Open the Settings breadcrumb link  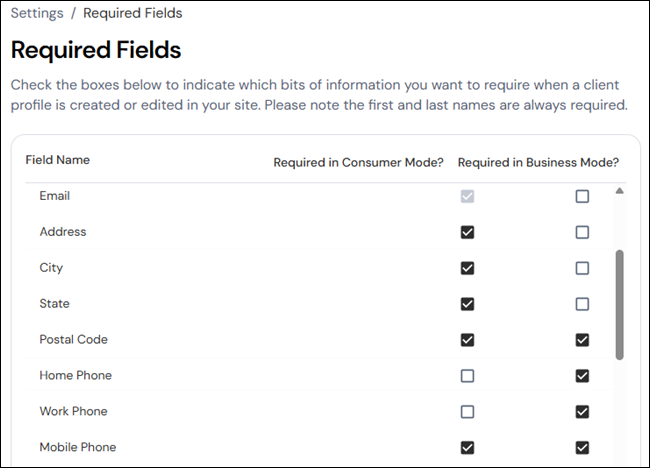tap(37, 13)
